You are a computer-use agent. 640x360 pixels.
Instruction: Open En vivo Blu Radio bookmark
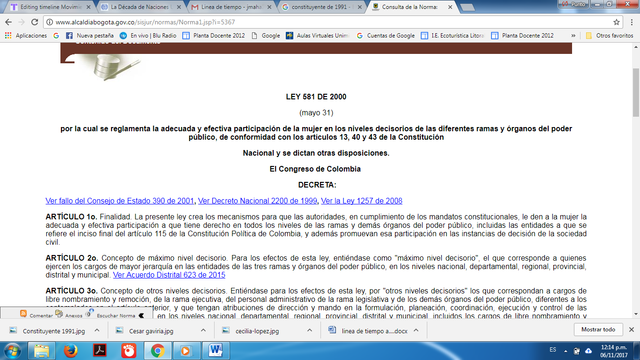tap(148, 36)
